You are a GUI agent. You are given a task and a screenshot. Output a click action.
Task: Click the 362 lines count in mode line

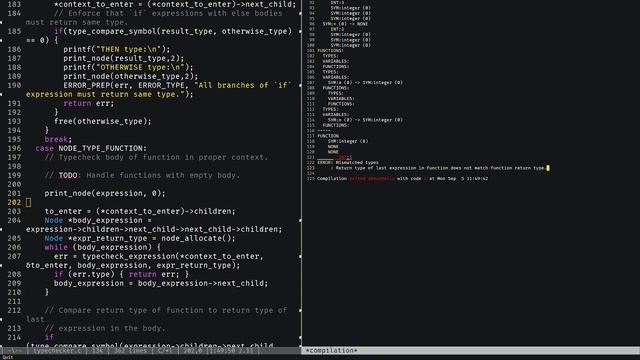(130, 350)
